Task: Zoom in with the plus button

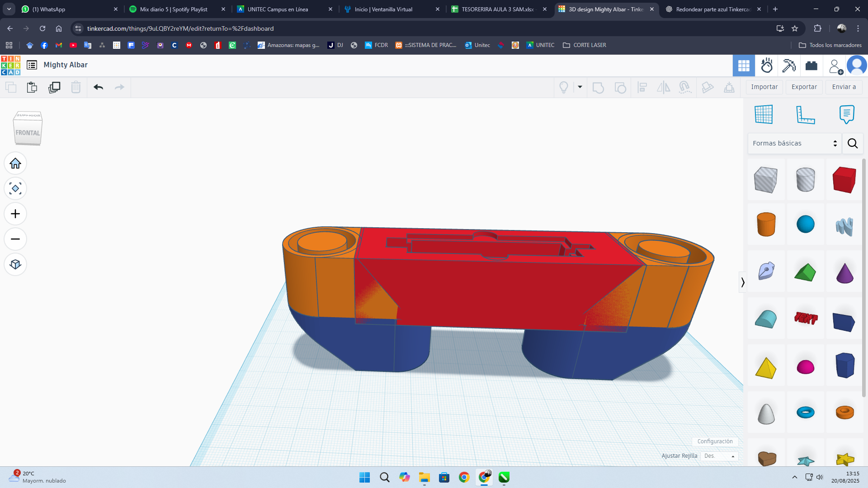Action: [x=15, y=214]
